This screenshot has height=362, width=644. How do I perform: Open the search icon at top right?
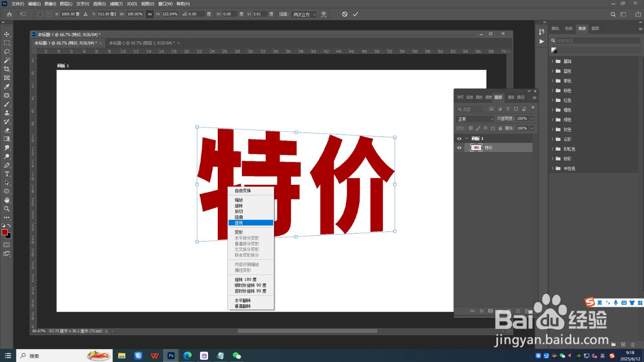click(613, 14)
